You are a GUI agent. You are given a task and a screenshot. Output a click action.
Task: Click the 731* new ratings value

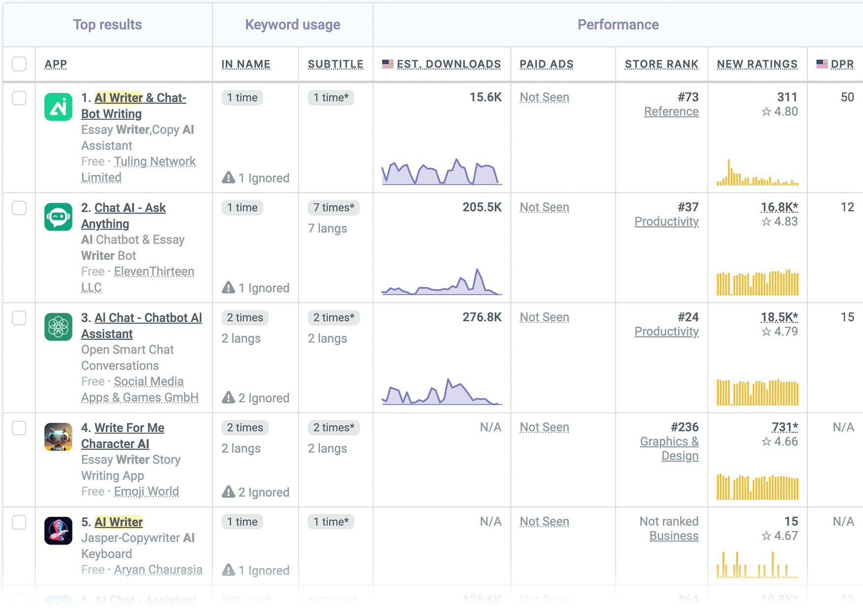(785, 427)
